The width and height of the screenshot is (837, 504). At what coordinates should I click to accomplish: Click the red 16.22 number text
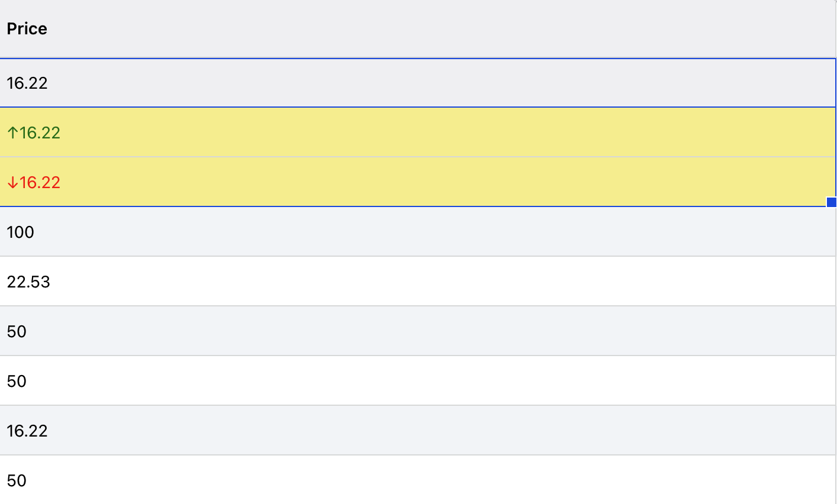[x=40, y=183]
